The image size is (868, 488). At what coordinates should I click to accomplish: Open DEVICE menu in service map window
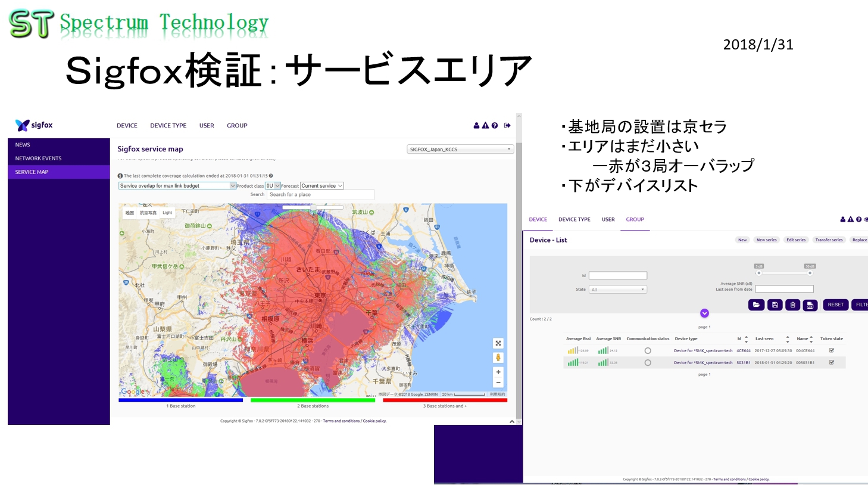[x=127, y=126]
